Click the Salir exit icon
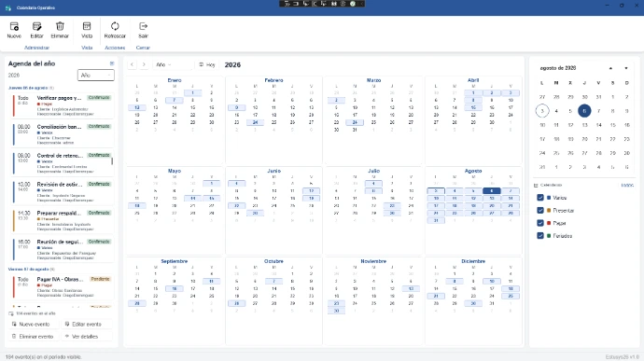The width and height of the screenshot is (644, 361). click(143, 26)
